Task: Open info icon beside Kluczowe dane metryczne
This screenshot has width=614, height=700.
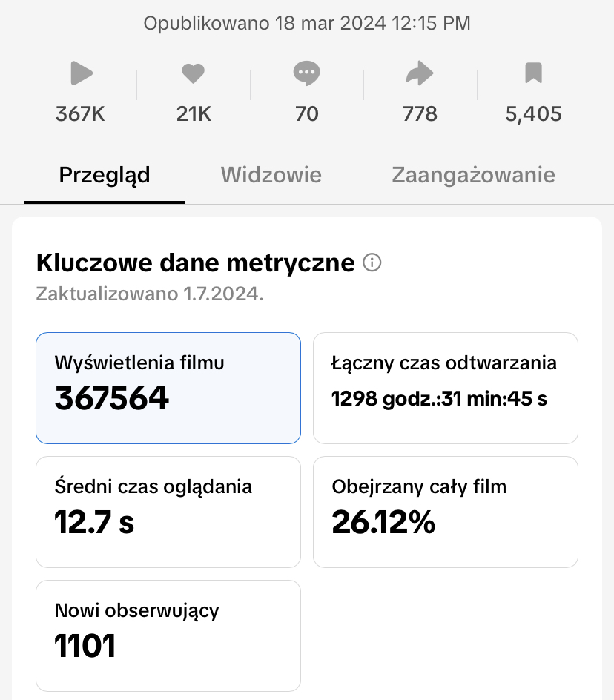Action: click(372, 262)
